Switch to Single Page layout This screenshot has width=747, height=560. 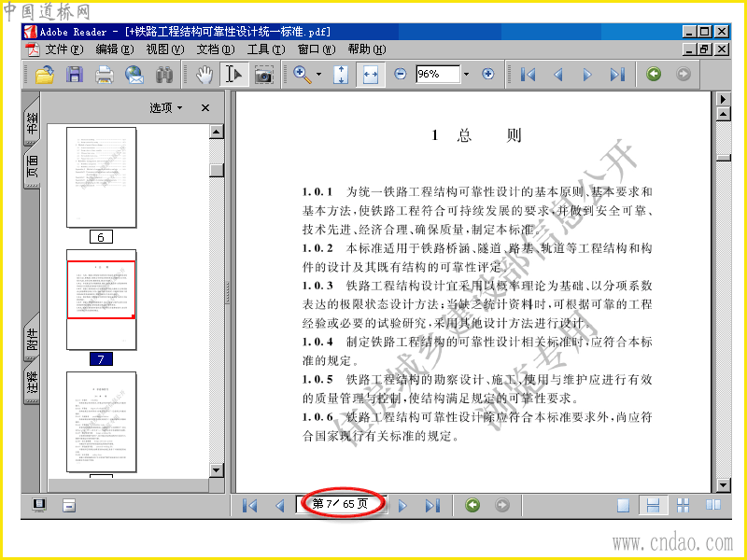[623, 505]
